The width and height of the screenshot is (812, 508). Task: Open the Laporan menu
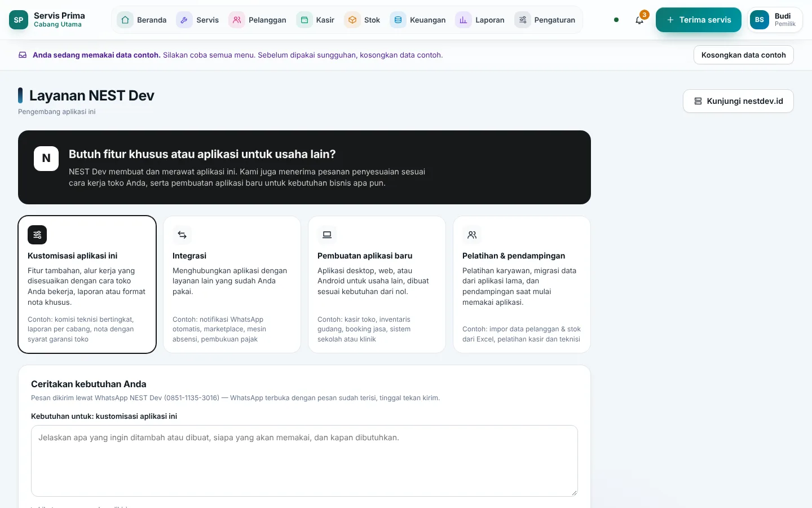480,20
